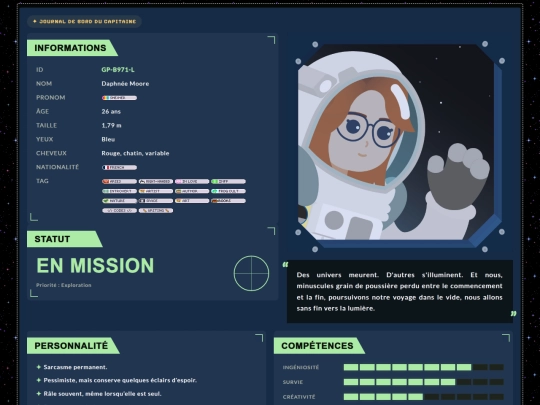Click the STATUT section header
Viewport: 540px width, 405px height.
pos(65,239)
